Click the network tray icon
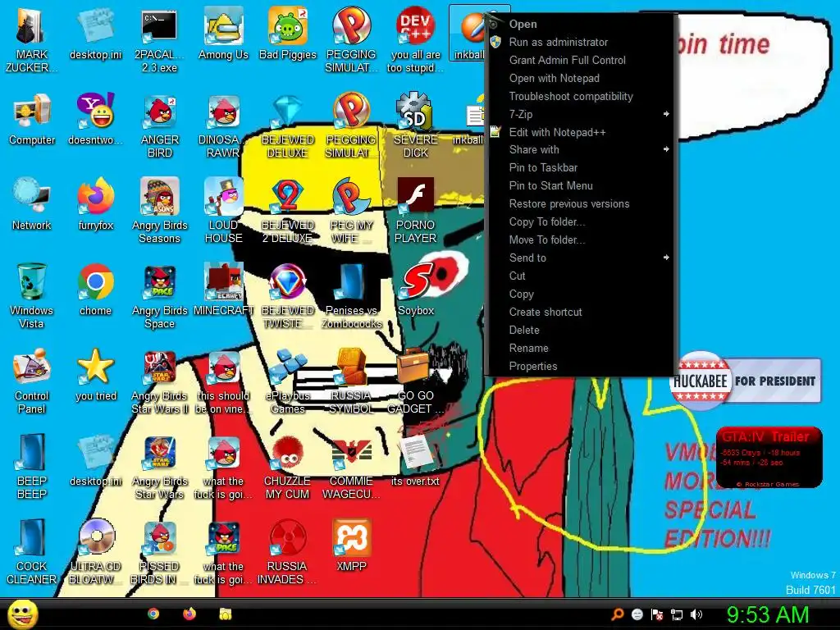Viewport: 840px width, 630px height. click(x=677, y=614)
